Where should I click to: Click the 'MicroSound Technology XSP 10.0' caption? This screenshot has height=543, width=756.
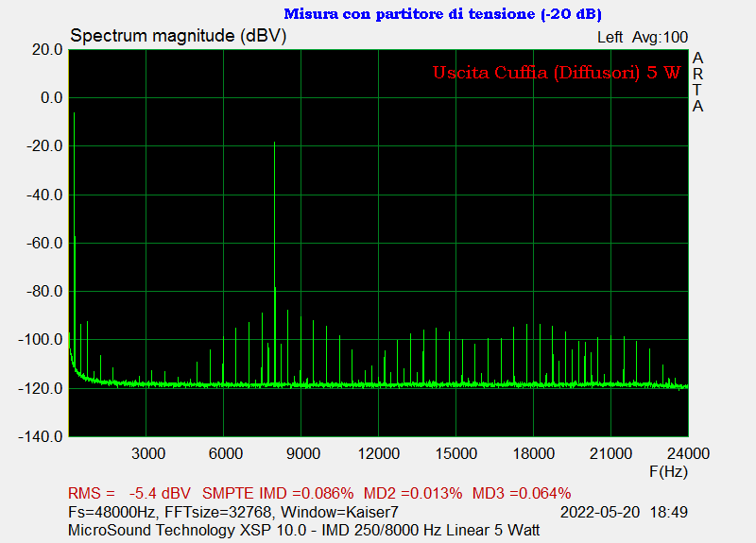pos(187,531)
